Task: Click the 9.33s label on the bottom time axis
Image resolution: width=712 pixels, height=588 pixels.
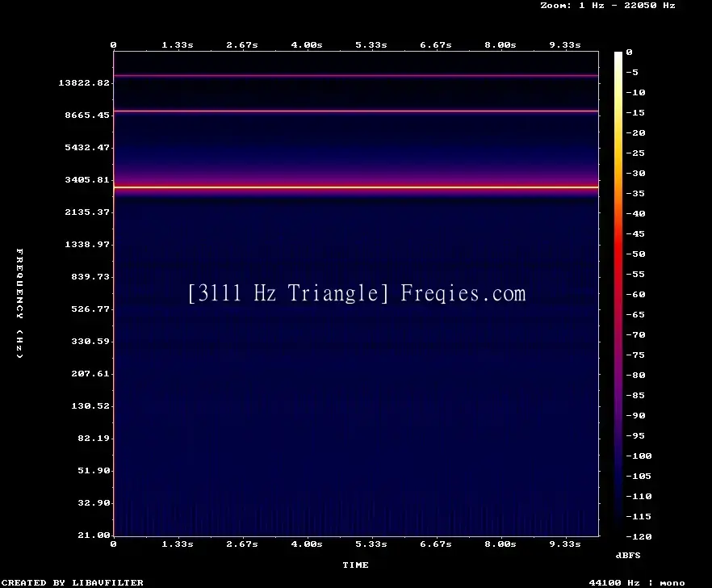Action: (x=565, y=544)
